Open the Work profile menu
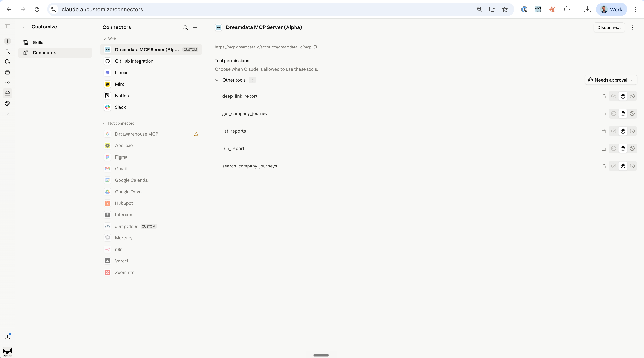 click(611, 10)
